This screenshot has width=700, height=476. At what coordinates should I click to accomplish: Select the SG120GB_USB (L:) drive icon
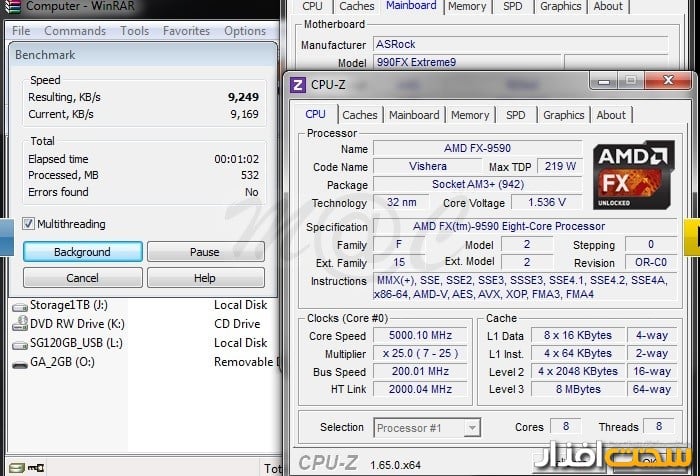click(20, 344)
